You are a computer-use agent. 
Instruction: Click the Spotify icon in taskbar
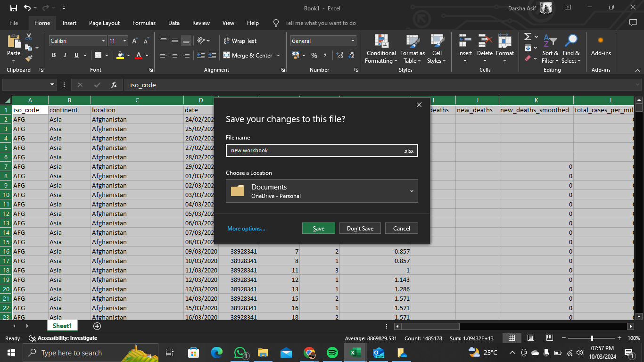tap(332, 353)
